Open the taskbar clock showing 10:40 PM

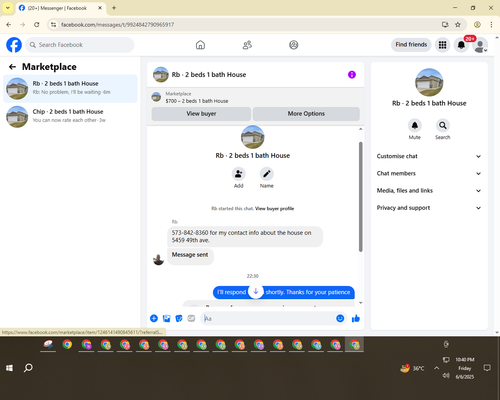[465, 368]
